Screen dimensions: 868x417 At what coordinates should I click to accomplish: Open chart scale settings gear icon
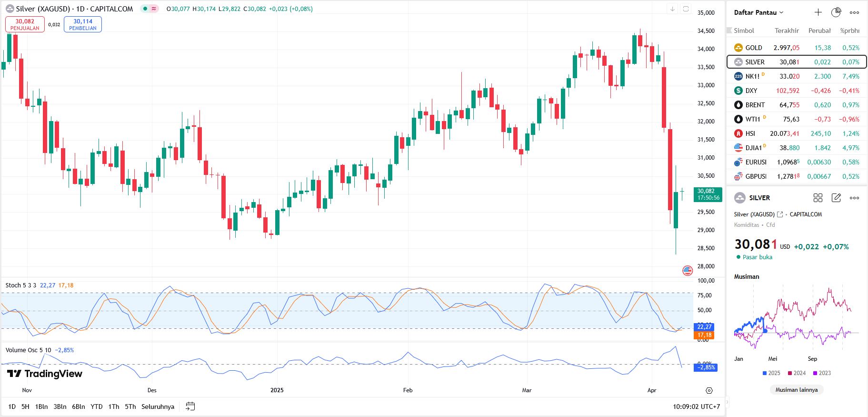click(x=709, y=390)
